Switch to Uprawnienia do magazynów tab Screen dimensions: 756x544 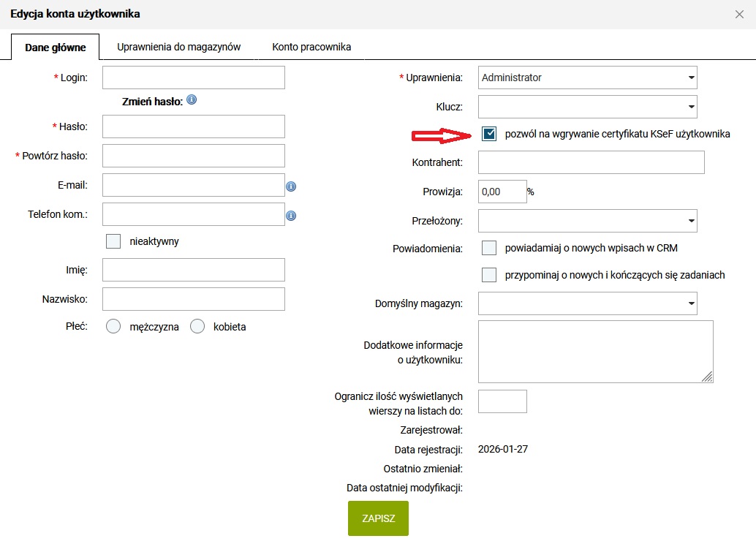pyautogui.click(x=178, y=47)
